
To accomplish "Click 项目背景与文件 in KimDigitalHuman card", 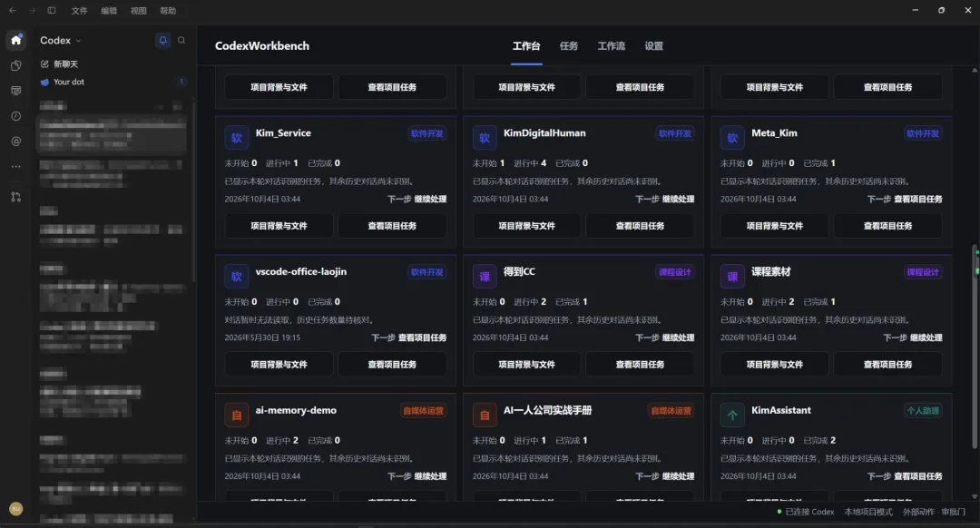I will 526,226.
